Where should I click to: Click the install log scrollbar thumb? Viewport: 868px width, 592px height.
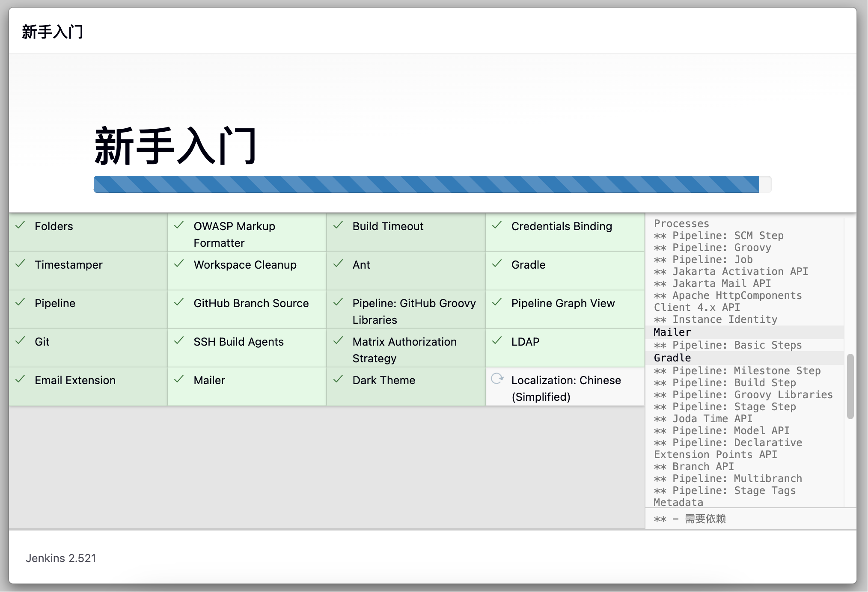tap(850, 386)
